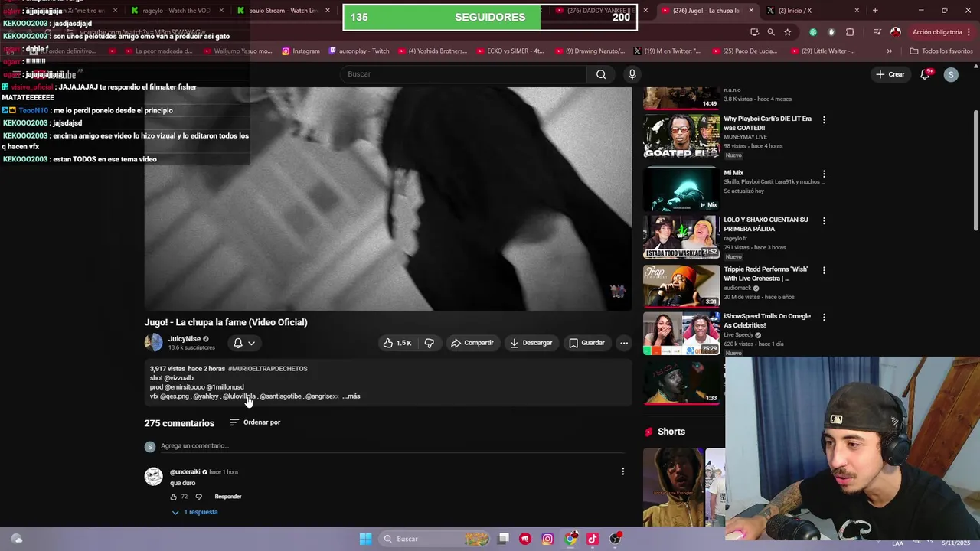Open the YouTube account avatar menu

(951, 74)
